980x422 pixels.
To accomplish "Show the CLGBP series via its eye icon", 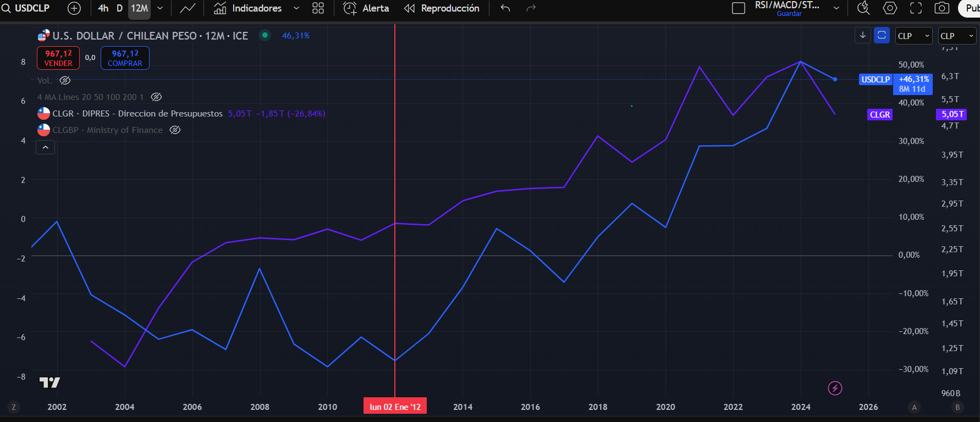I will pyautogui.click(x=175, y=130).
